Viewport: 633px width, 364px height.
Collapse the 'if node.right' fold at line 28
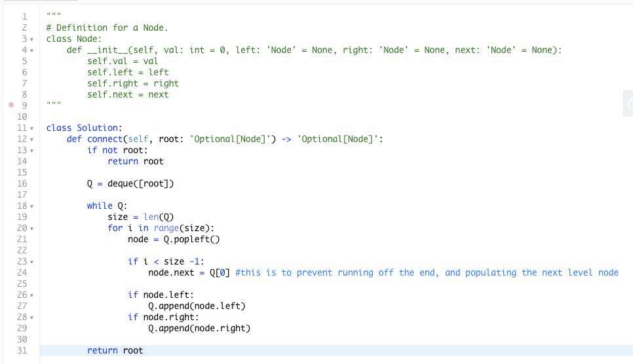(x=32, y=318)
